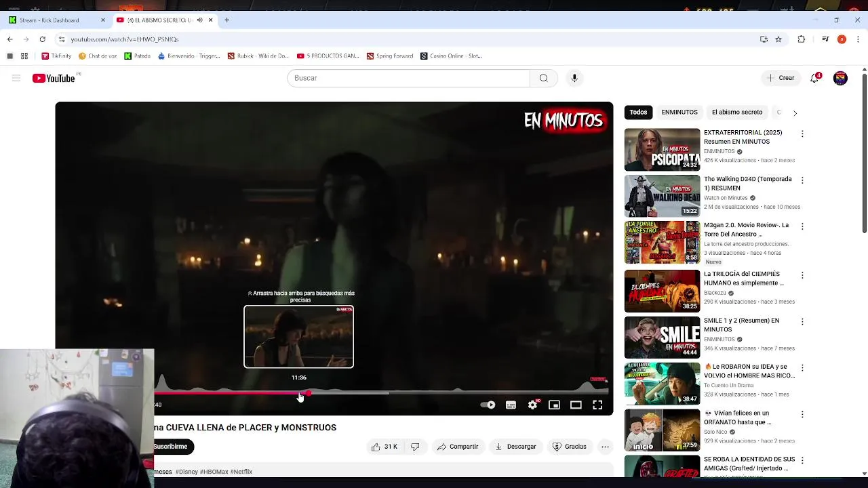Screen dimensions: 868x488
Task: Open options menu for Le ROBARON su IDEA video
Action: 802,368
